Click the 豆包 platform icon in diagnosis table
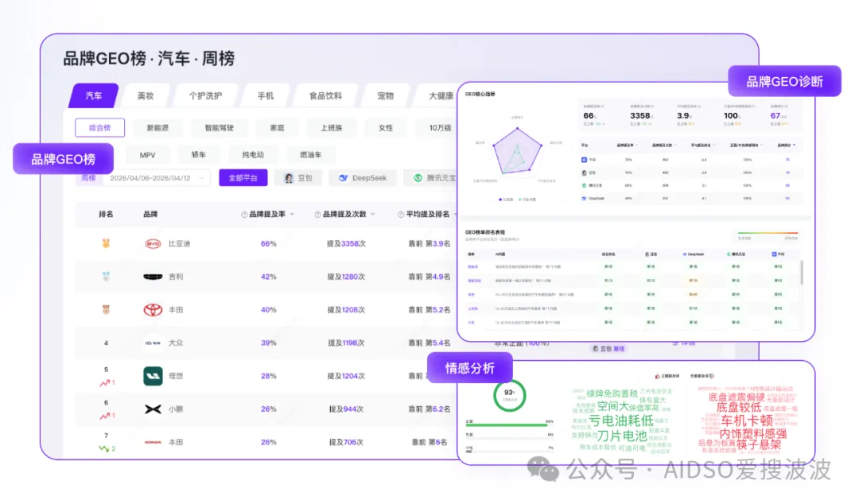Screen dimensions: 859x504 point(584,173)
